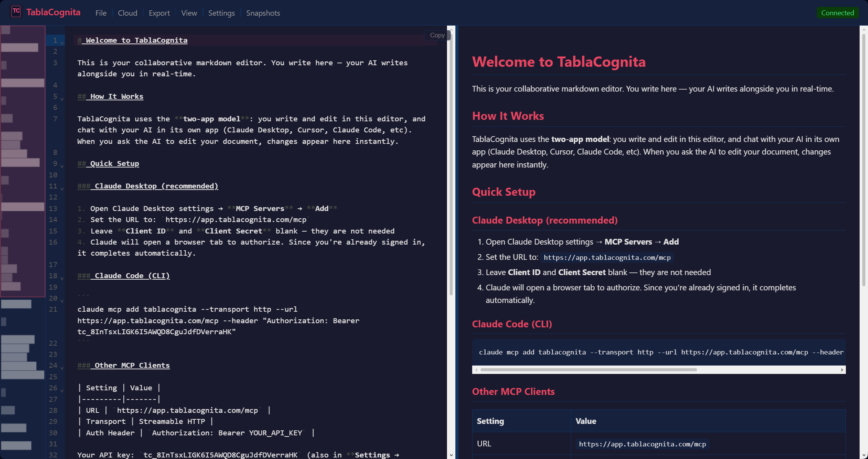Collapse the code block fold on line 20

pos(62,300)
